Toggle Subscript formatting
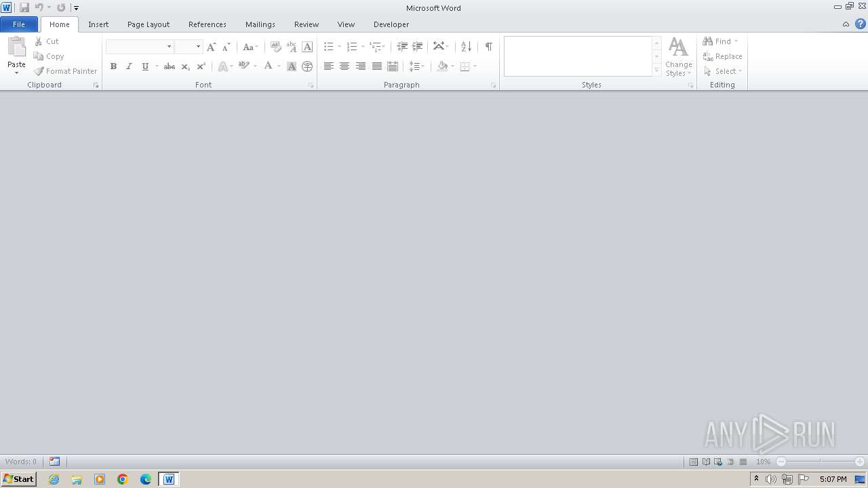 [x=185, y=66]
